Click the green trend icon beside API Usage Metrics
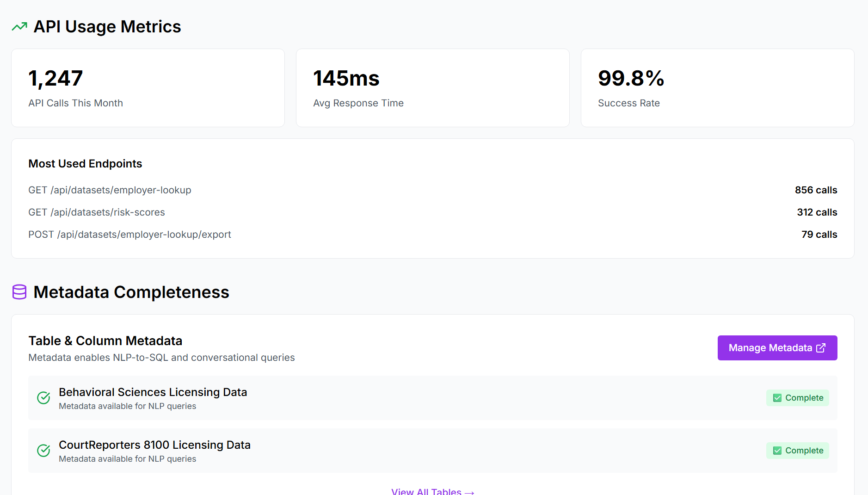Image resolution: width=868 pixels, height=495 pixels. click(19, 26)
